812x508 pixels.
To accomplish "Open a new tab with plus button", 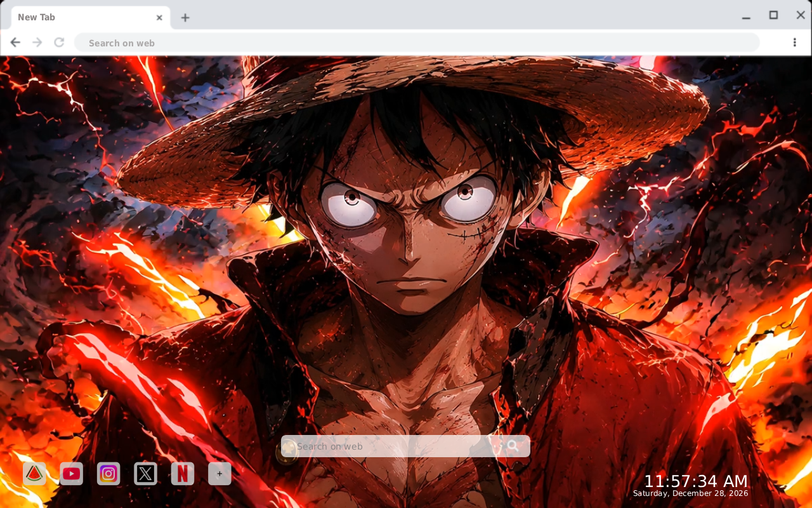I will point(185,18).
